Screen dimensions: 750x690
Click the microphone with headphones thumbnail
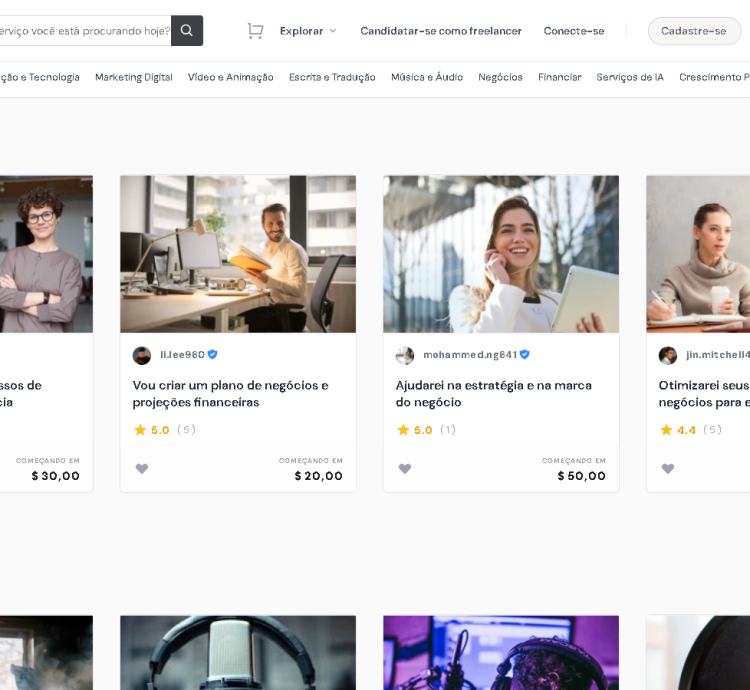coord(238,653)
